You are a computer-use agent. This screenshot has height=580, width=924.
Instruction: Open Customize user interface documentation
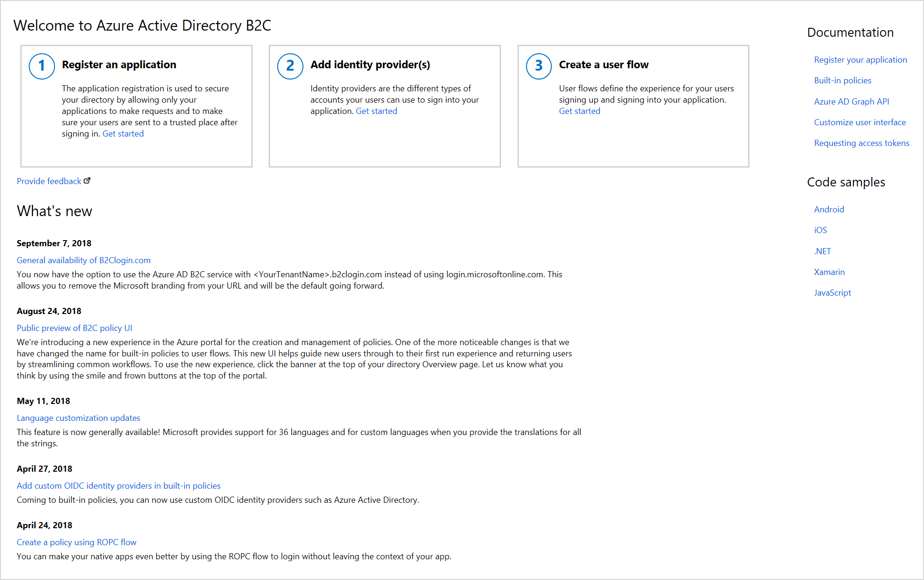click(860, 122)
